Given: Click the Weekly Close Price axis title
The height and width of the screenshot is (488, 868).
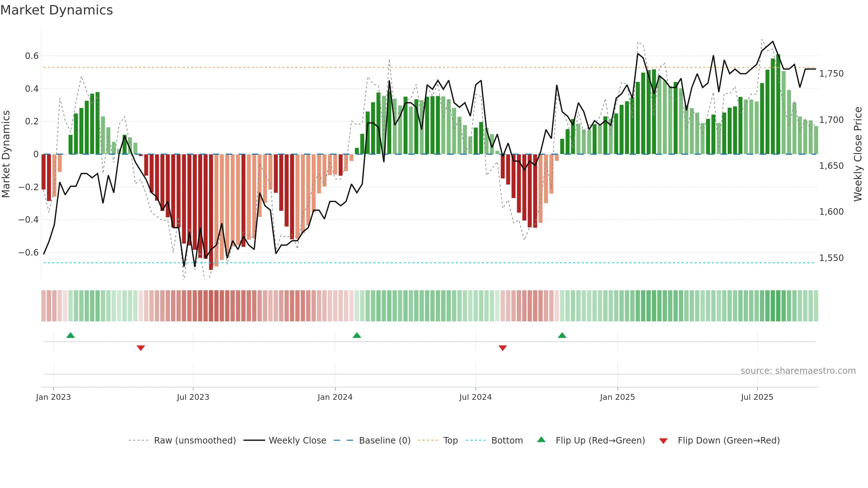Looking at the screenshot, I should [858, 154].
